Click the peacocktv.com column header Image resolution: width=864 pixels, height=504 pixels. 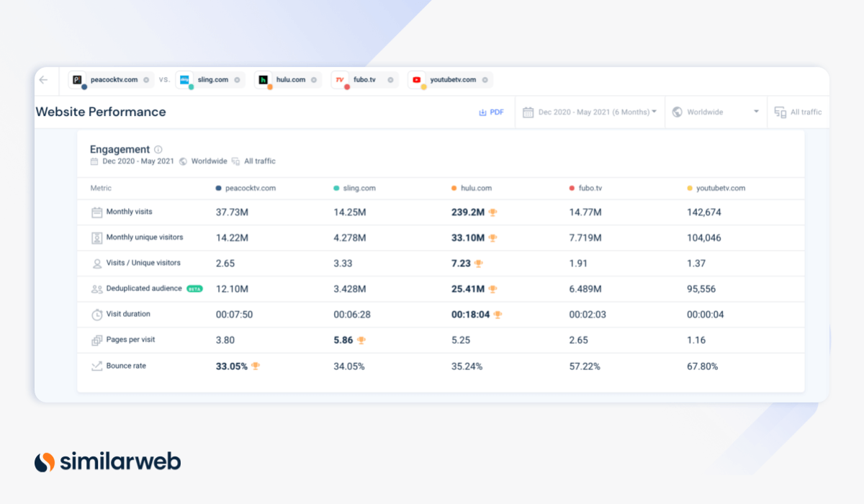point(246,188)
